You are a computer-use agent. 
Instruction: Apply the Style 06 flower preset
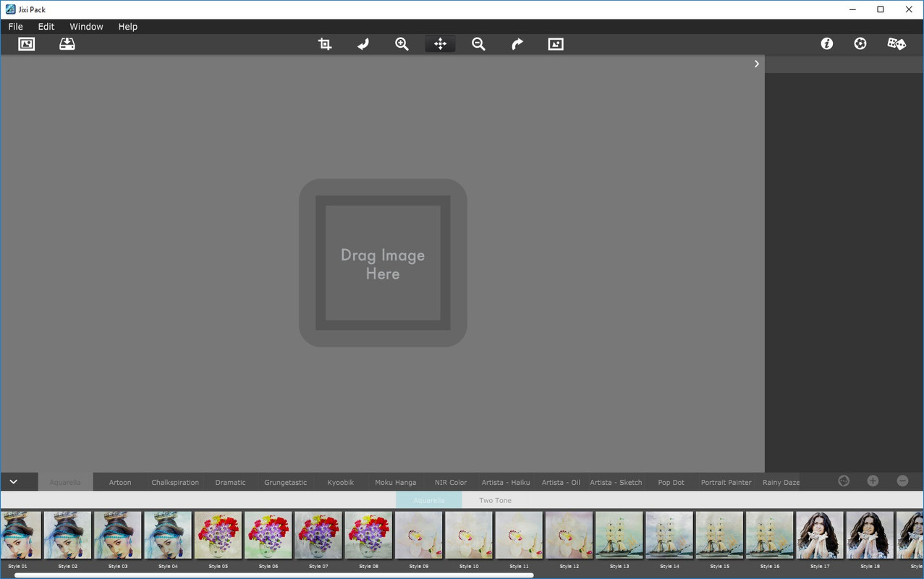(x=268, y=536)
